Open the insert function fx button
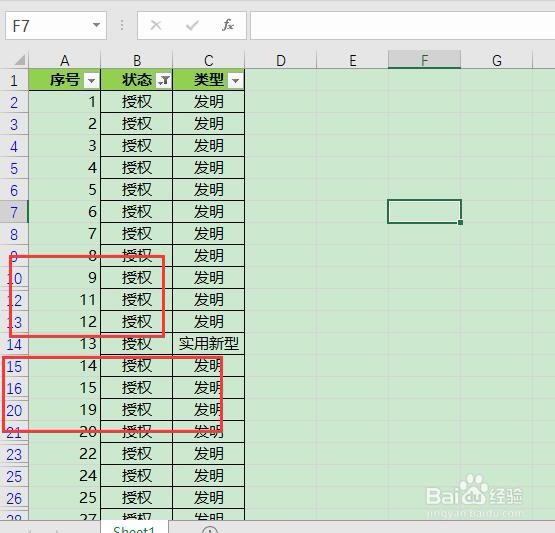 [228, 25]
